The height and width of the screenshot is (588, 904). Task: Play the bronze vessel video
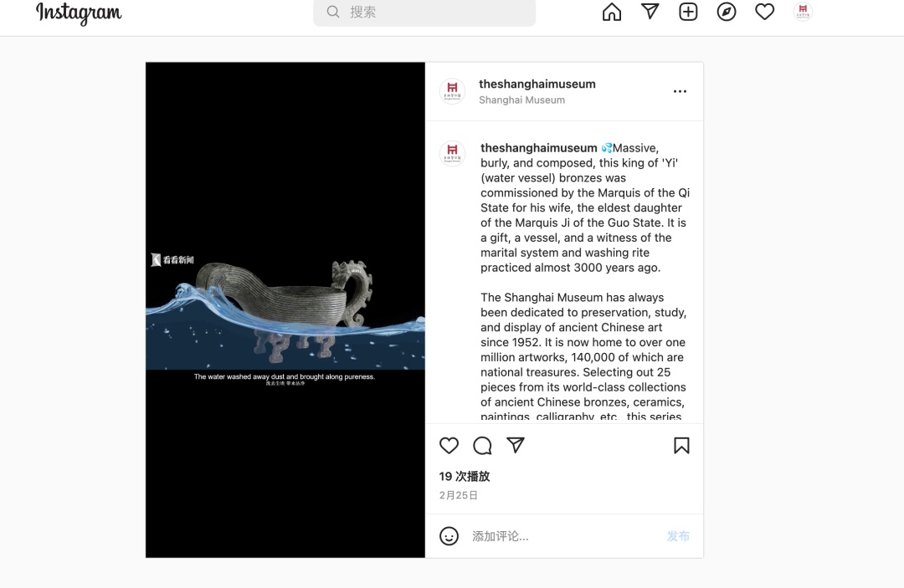pos(285,309)
